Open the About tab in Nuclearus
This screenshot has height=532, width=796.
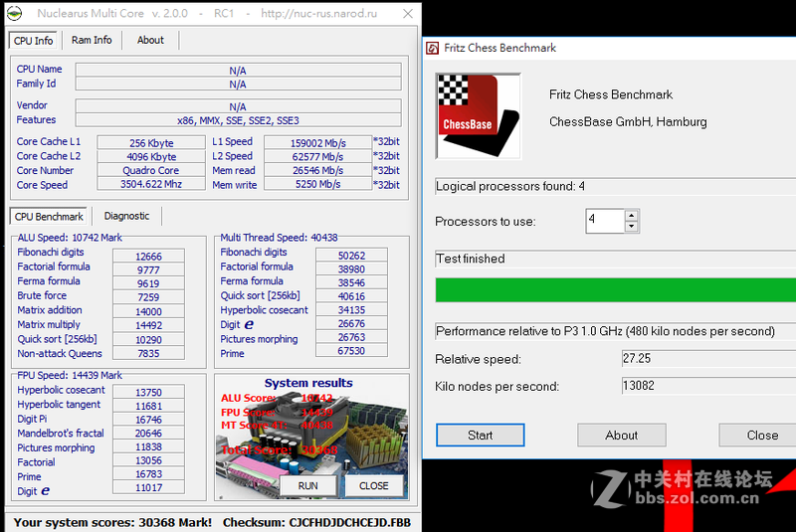click(150, 40)
